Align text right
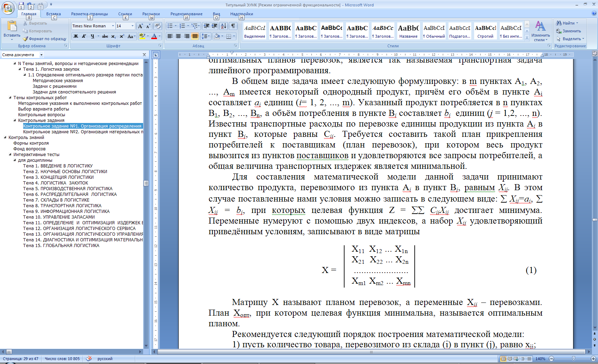Screen dimensions: 598x364 pyautogui.click(x=187, y=36)
